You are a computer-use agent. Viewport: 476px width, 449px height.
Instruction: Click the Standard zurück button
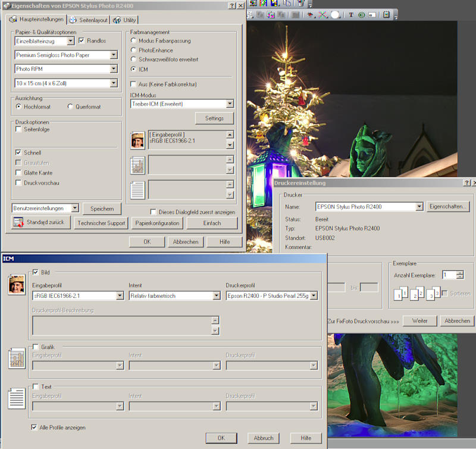[x=40, y=222]
